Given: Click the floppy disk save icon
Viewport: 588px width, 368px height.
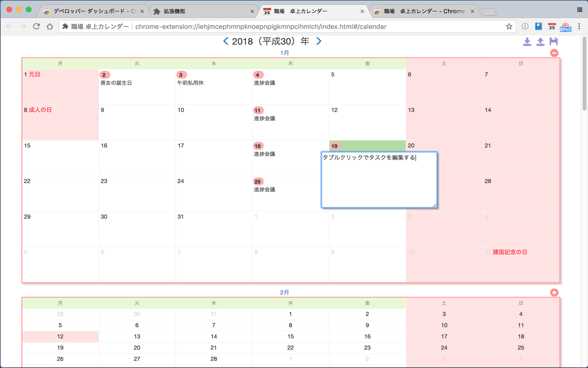Looking at the screenshot, I should (554, 41).
